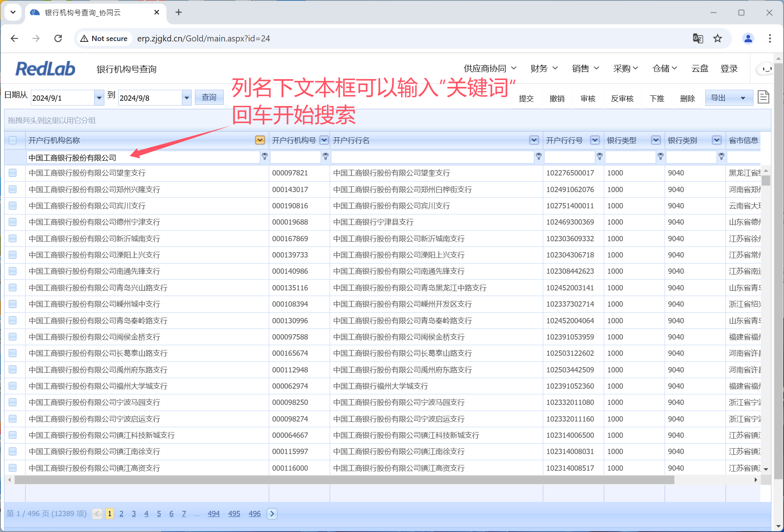The width and height of the screenshot is (784, 532).
Task: Open 开户行行号 column header filter dropdown
Action: point(595,140)
